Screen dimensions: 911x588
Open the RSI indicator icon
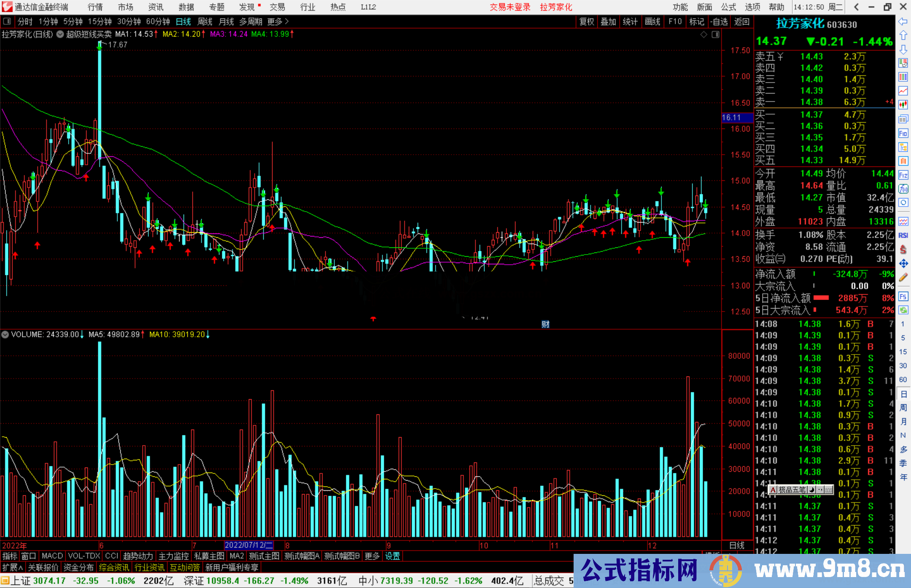point(903,235)
